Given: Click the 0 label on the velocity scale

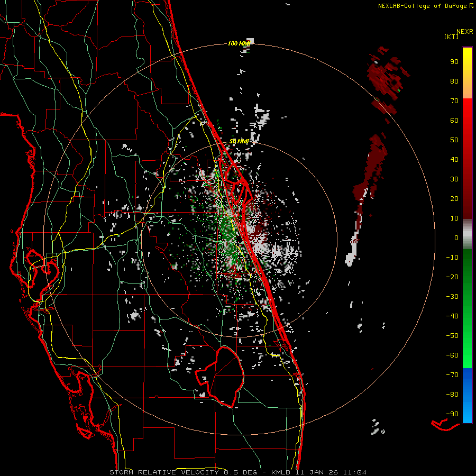Looking at the screenshot, I should [x=456, y=237].
